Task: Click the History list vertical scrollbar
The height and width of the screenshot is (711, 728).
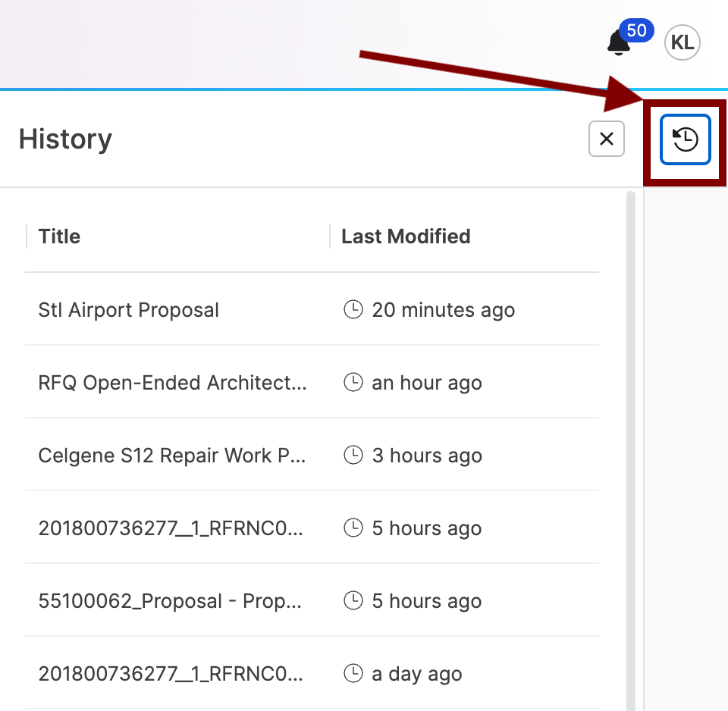Action: pyautogui.click(x=630, y=450)
